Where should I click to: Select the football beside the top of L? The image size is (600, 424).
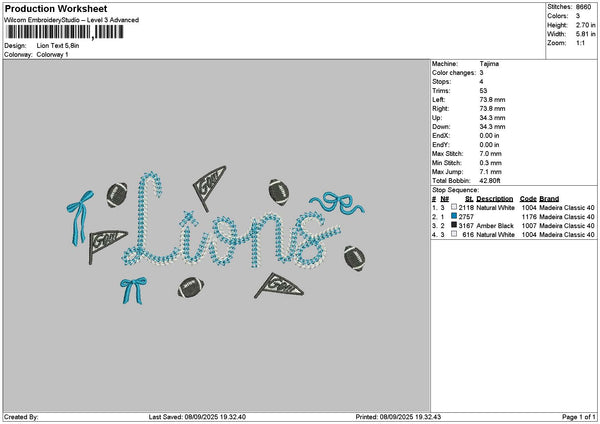click(x=117, y=195)
